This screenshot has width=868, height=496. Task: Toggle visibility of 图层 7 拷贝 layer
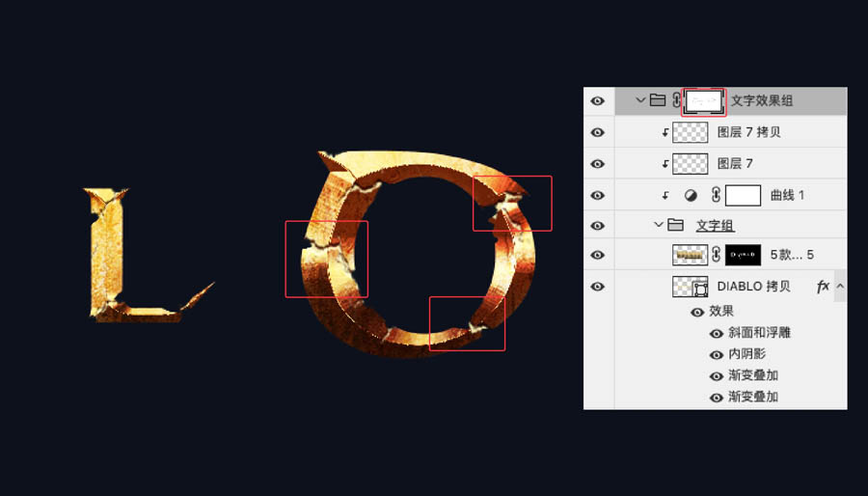(x=598, y=132)
